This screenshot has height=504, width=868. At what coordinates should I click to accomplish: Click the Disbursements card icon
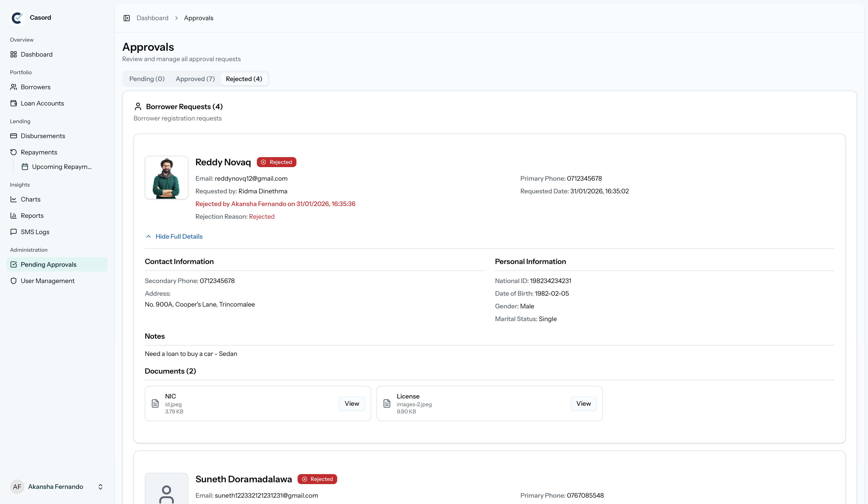tap(13, 136)
